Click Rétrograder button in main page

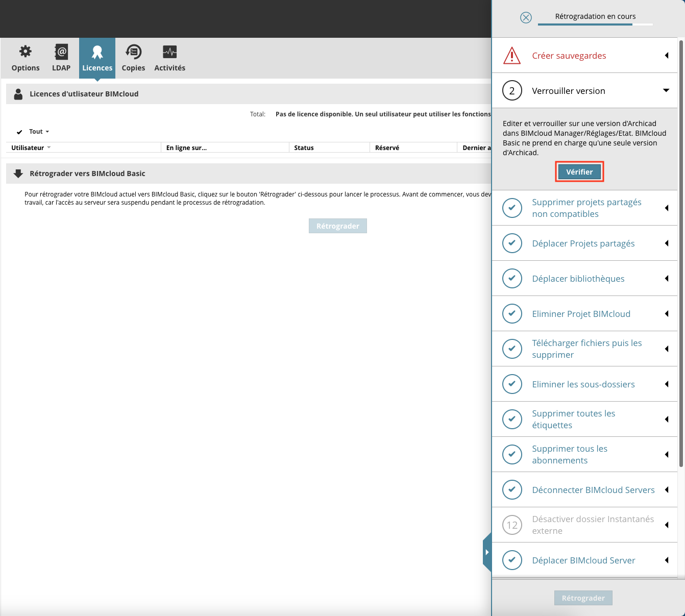(338, 226)
